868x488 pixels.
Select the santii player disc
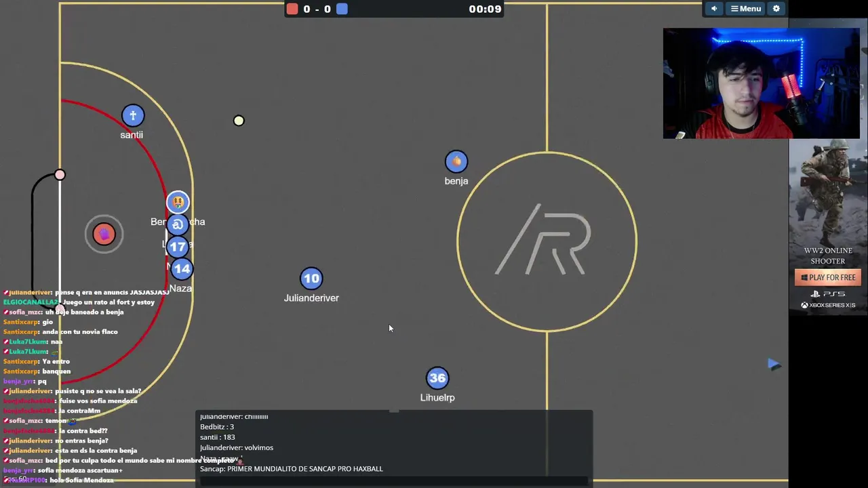tap(133, 116)
